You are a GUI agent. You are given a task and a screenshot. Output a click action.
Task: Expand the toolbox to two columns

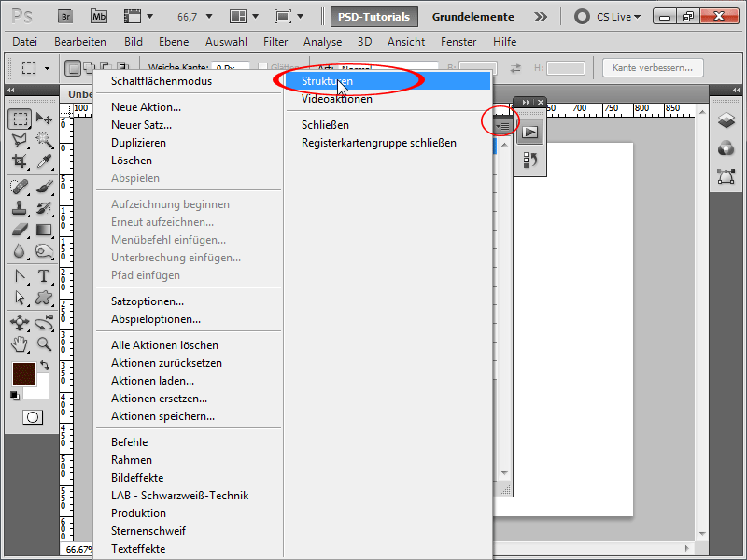pyautogui.click(x=10, y=90)
